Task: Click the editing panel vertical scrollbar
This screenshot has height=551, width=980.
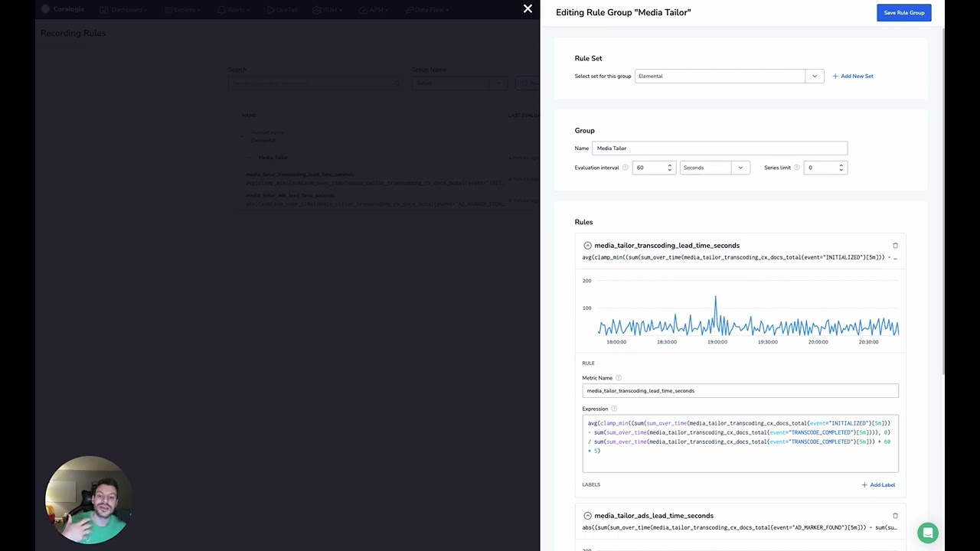Action: [x=943, y=203]
